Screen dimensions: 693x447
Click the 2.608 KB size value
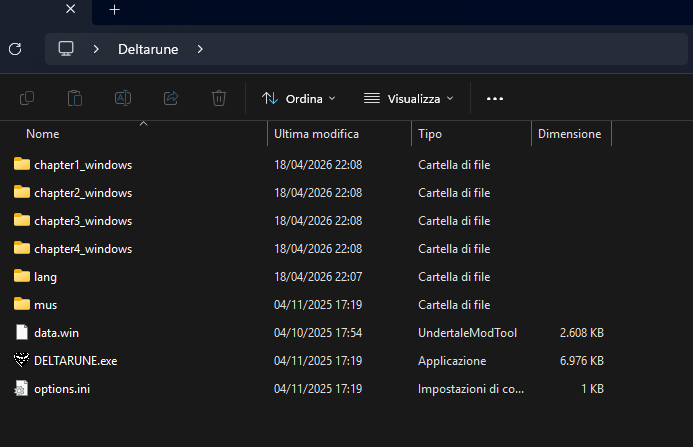point(582,332)
